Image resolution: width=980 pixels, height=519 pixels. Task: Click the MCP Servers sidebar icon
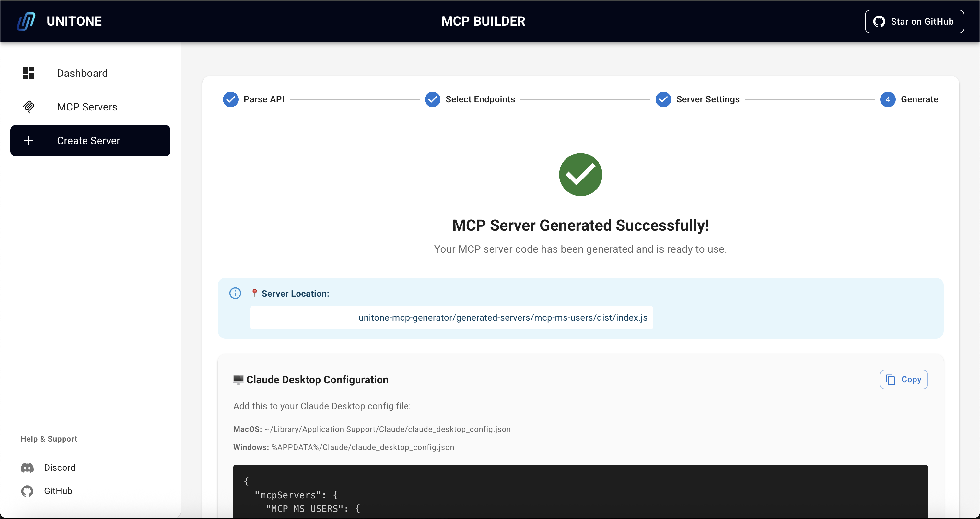[29, 107]
